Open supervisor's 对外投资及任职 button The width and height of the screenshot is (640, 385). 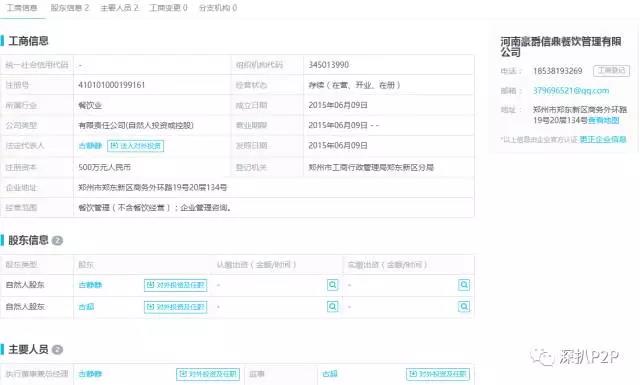click(438, 374)
